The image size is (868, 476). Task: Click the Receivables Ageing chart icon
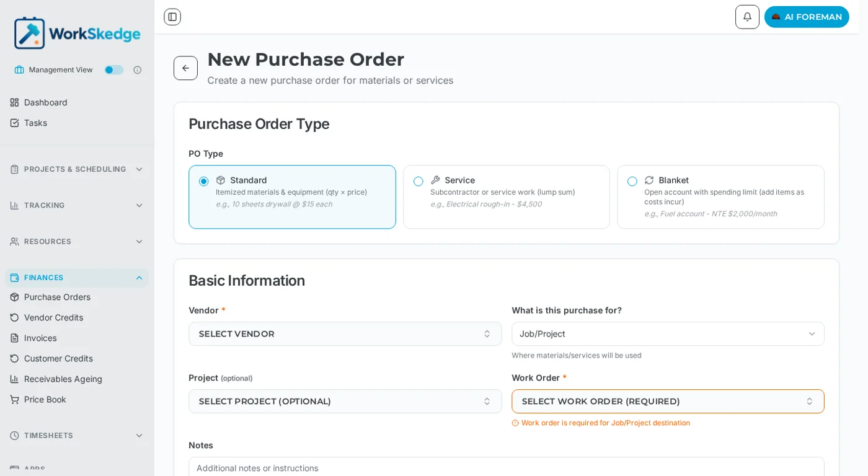point(14,379)
